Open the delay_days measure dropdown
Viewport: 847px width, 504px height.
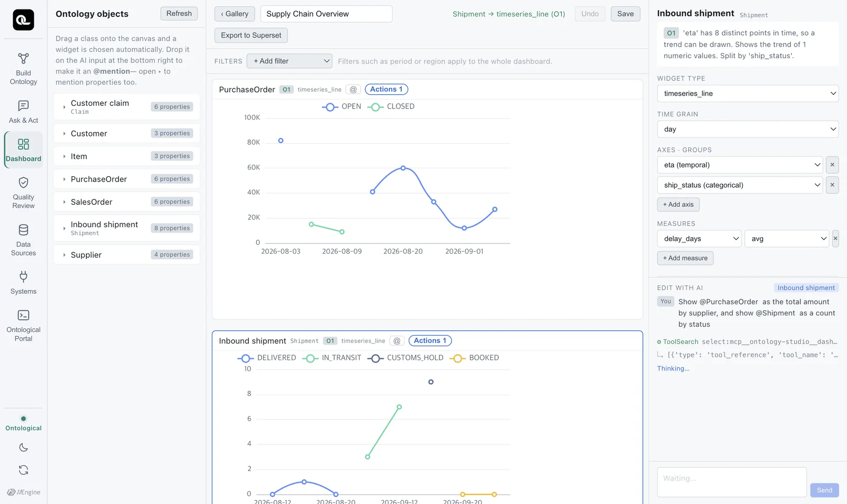pyautogui.click(x=699, y=238)
